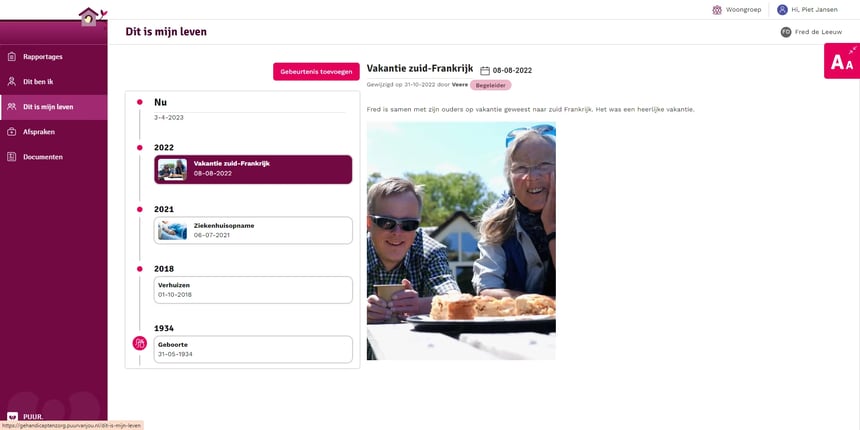Image resolution: width=860 pixels, height=430 pixels.
Task: Click Gebeurtenis toevoegen button
Action: [x=316, y=72]
